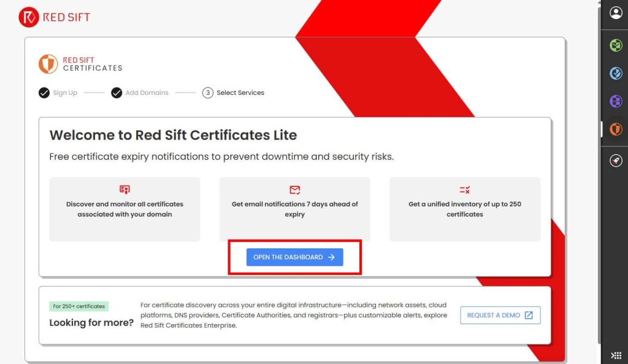Click the Certificates Enterprise description paragraph
Viewport: 628px width, 364px height.
click(294, 315)
